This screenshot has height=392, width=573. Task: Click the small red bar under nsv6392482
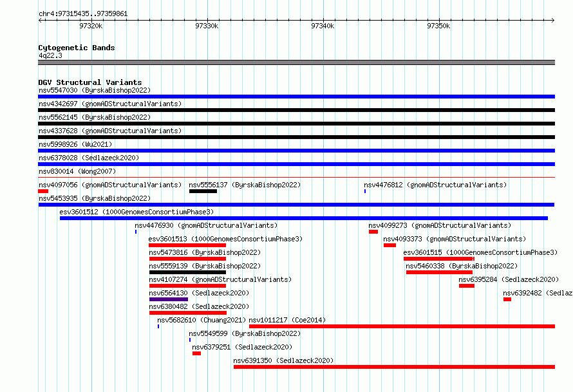(x=507, y=299)
